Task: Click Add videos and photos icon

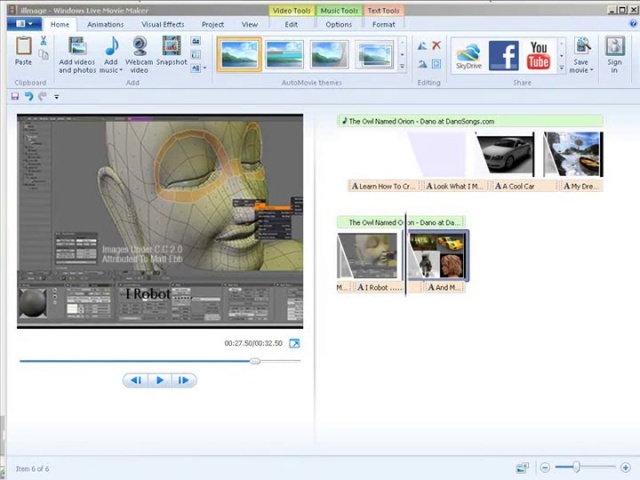Action: pos(77,47)
